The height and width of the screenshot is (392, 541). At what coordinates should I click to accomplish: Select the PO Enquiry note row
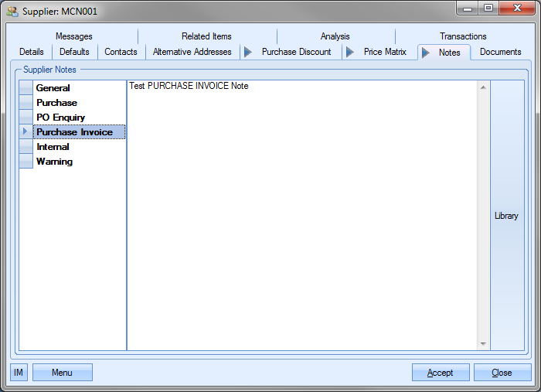coord(80,118)
